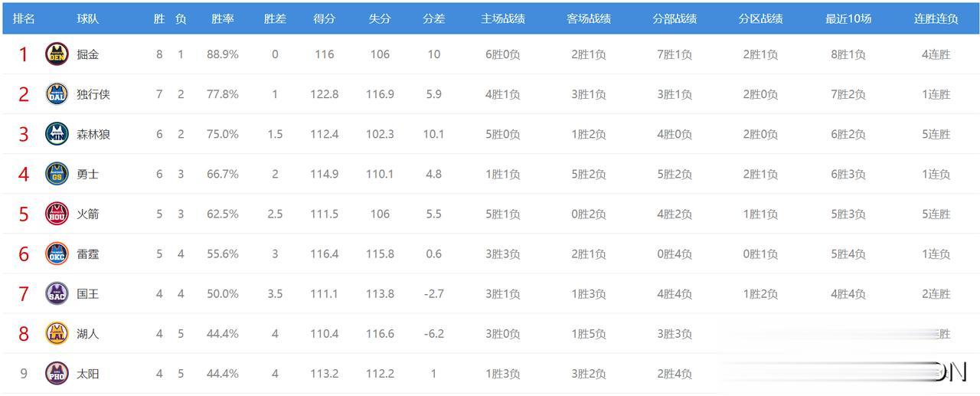Open the 独行侠 team name link
This screenshot has height=396, width=980.
click(x=93, y=94)
